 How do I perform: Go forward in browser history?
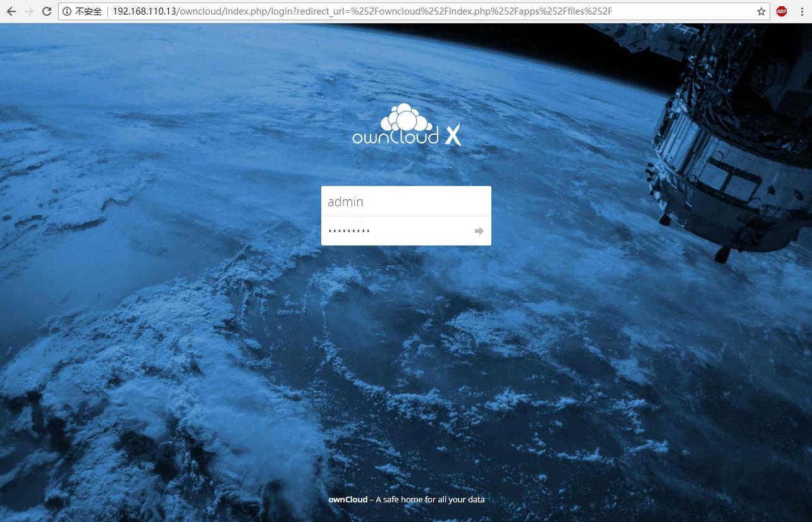point(29,11)
